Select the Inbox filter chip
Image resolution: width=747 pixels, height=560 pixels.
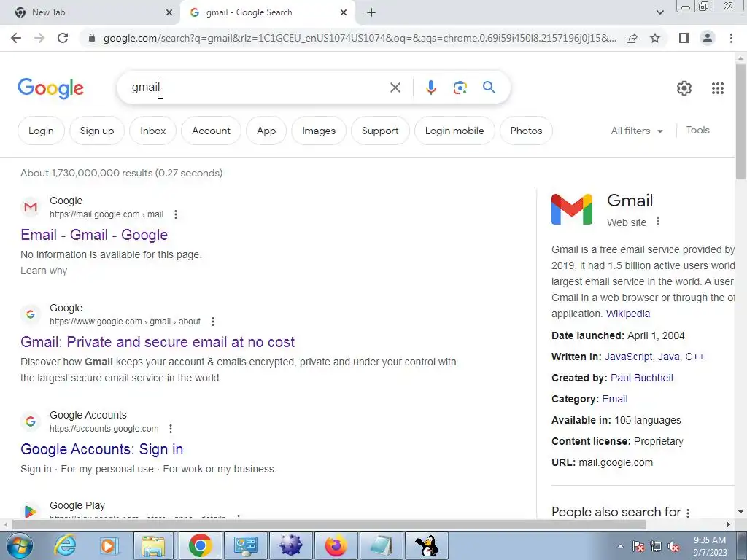pyautogui.click(x=153, y=131)
